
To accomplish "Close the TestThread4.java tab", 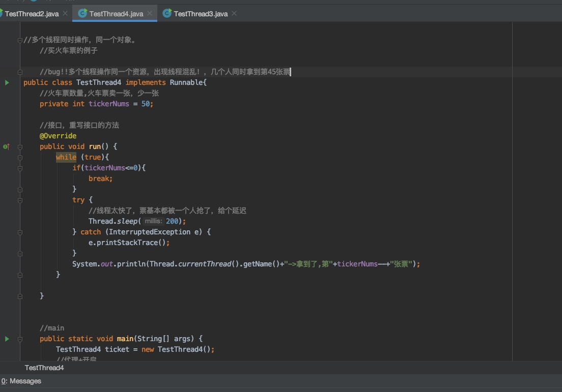I will [150, 13].
